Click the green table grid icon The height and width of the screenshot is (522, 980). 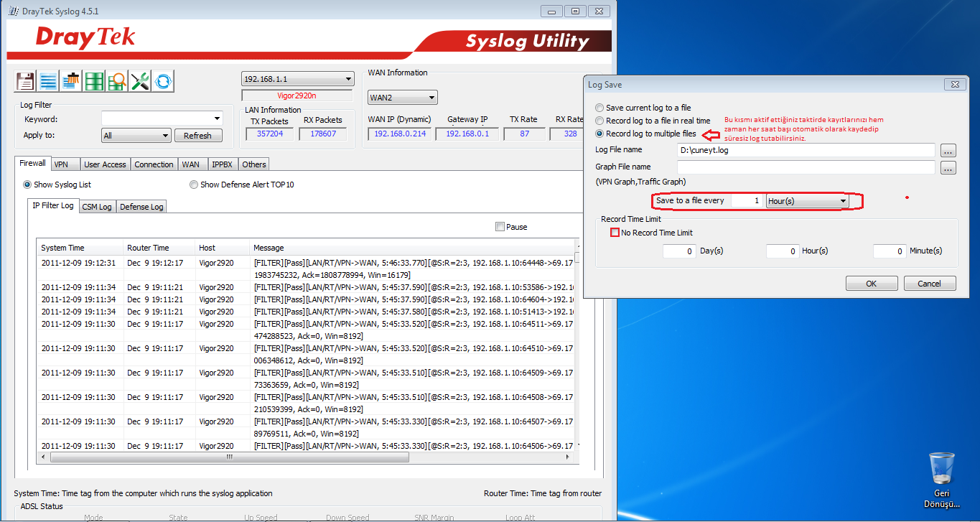(x=94, y=81)
